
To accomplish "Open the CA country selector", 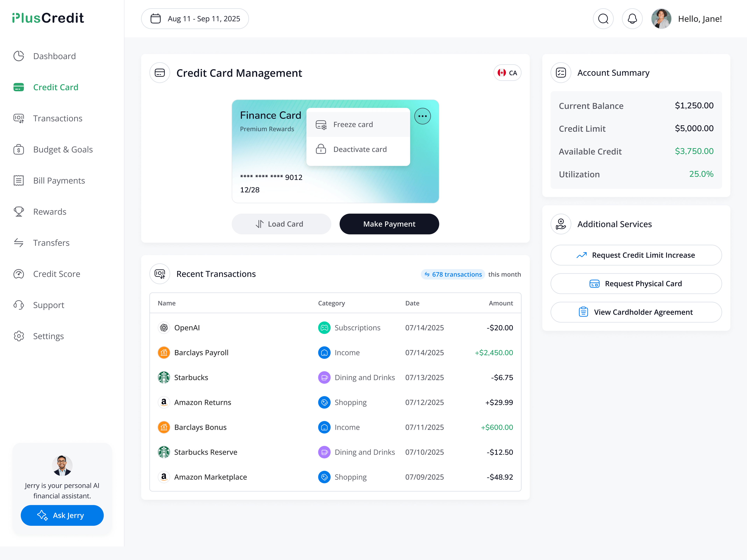I will coord(507,73).
